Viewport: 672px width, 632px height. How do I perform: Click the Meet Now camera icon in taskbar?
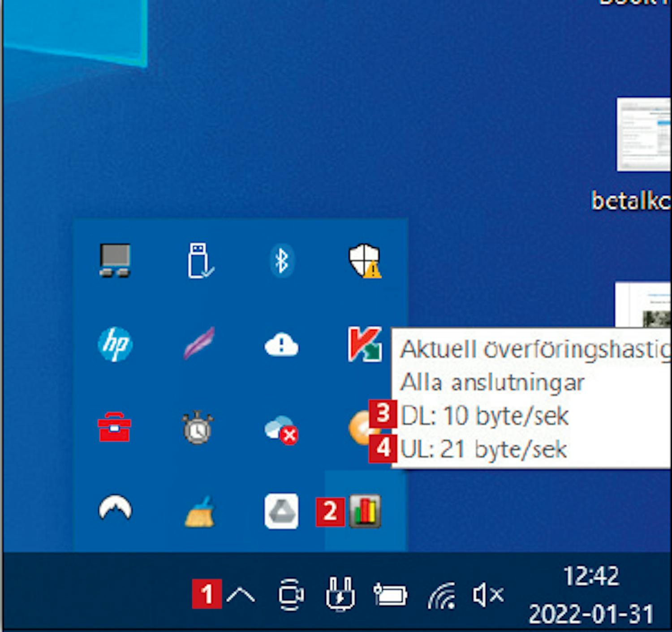click(291, 594)
